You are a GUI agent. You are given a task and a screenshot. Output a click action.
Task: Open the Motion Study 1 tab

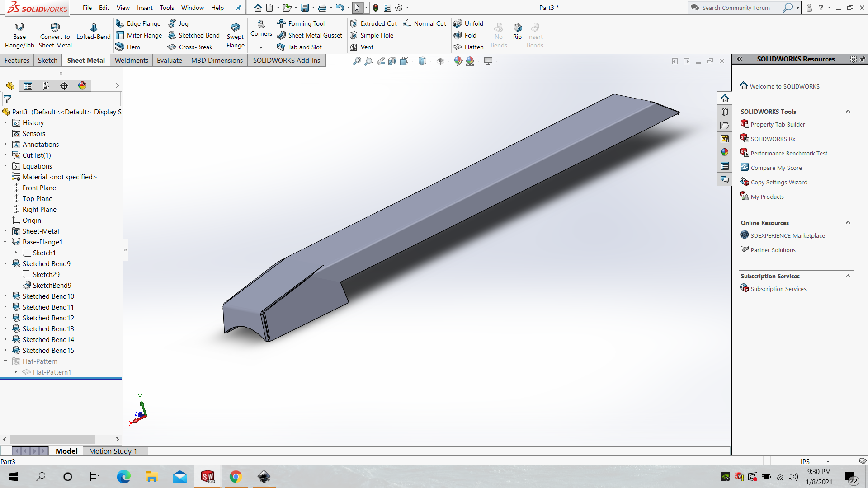point(113,451)
